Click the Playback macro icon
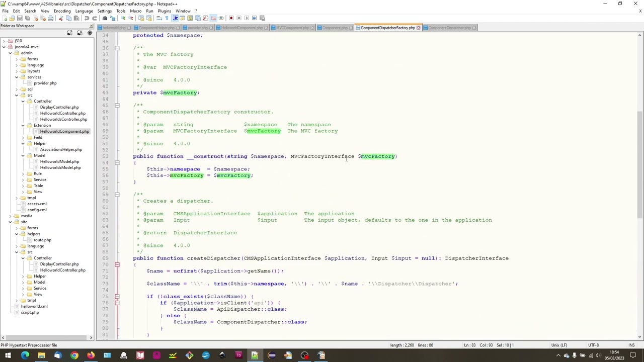 coord(247,18)
